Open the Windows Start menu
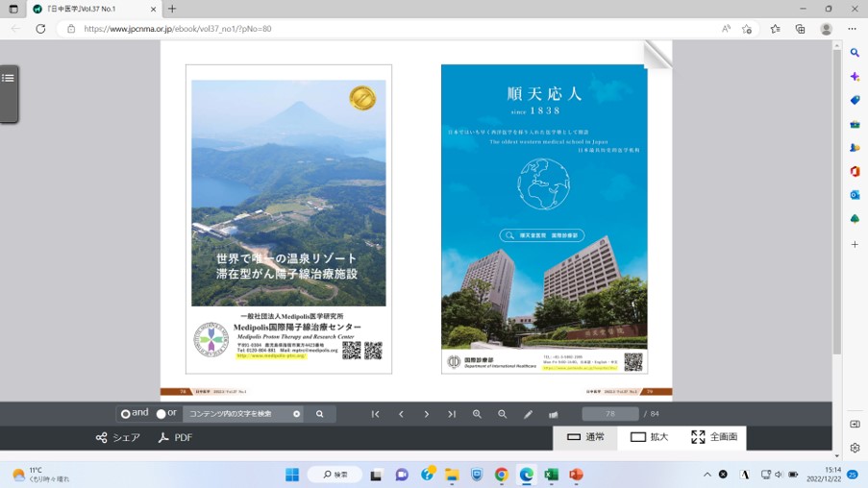This screenshot has width=868, height=488. coord(291,475)
